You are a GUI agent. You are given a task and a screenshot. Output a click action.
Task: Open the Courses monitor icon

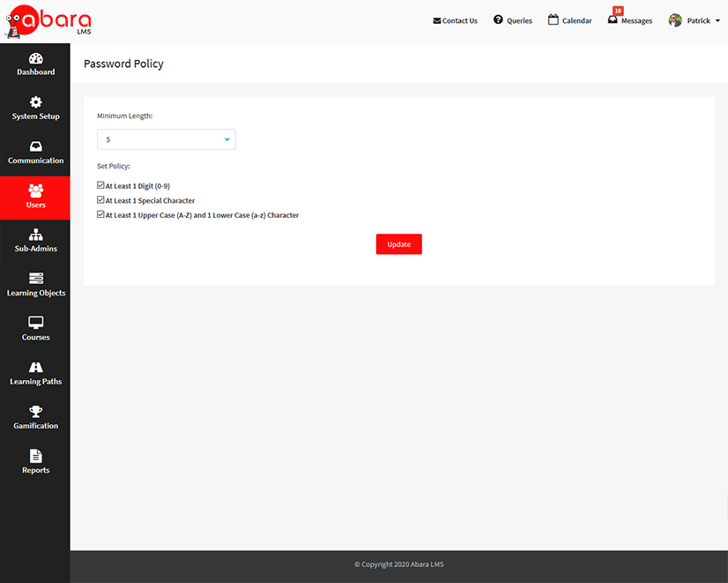tap(36, 323)
